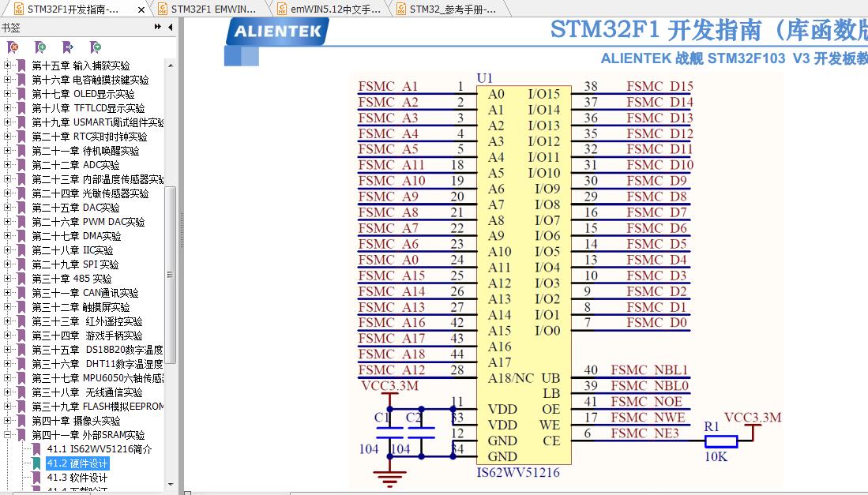Screen dimensions: 868x495
Task: Collapse the bookmark panel with triangle icon
Action: (170, 27)
